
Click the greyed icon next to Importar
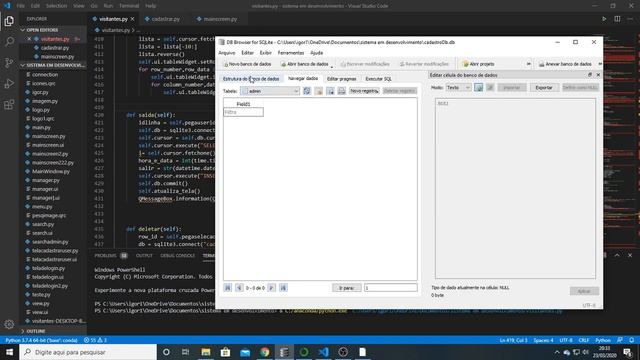(x=490, y=87)
